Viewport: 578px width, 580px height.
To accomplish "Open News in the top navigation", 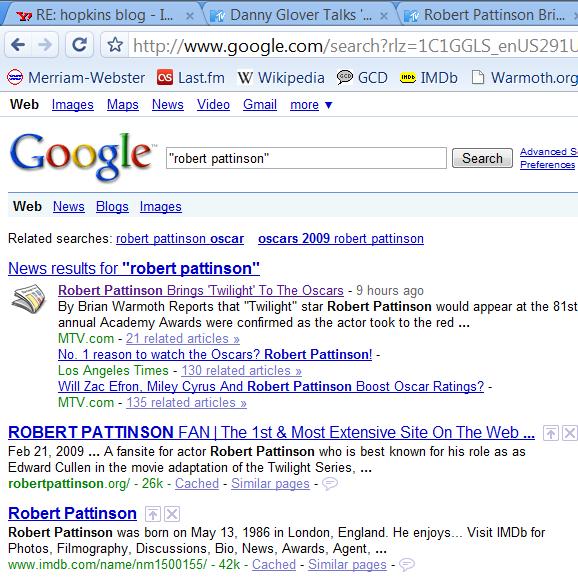I will 168,105.
